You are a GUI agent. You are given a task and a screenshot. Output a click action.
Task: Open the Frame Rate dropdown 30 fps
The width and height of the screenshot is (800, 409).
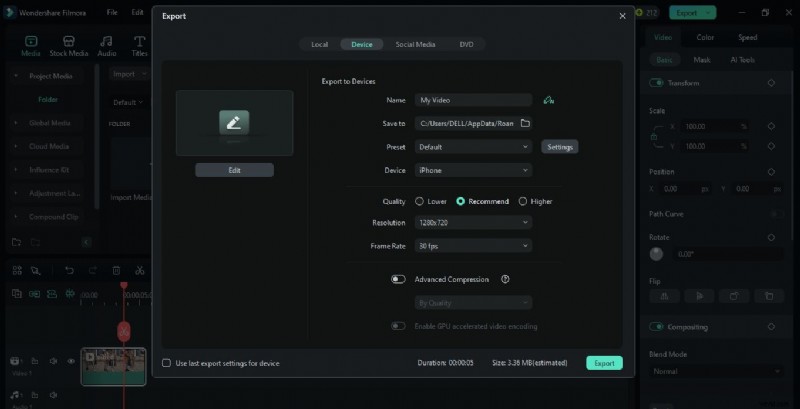473,245
